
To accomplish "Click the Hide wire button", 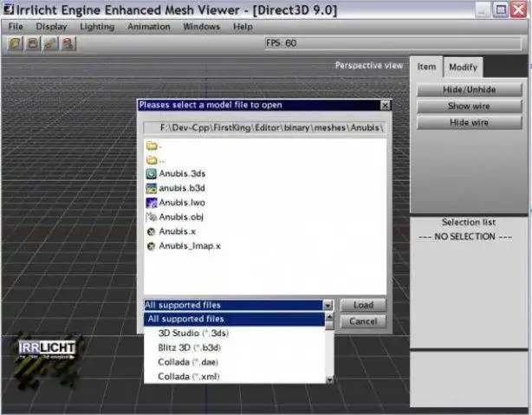I will (470, 122).
